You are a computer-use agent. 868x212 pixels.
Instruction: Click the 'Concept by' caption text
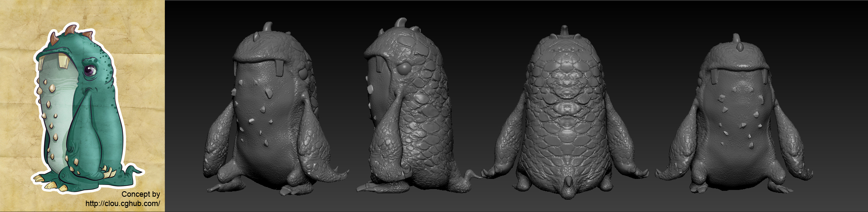(x=141, y=194)
